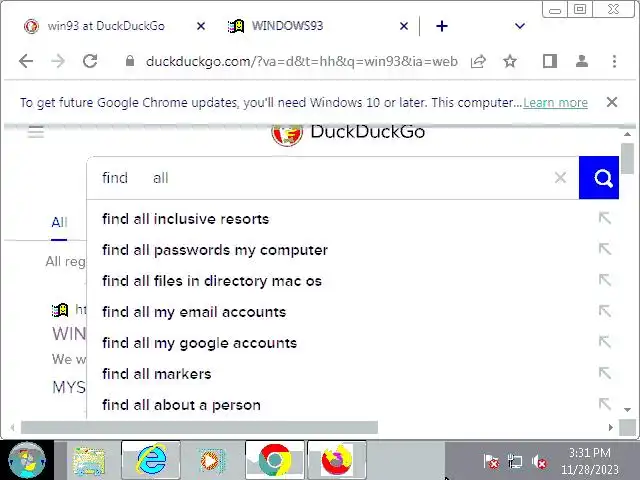Open network status tray icon
The image size is (640, 480).
[515, 462]
